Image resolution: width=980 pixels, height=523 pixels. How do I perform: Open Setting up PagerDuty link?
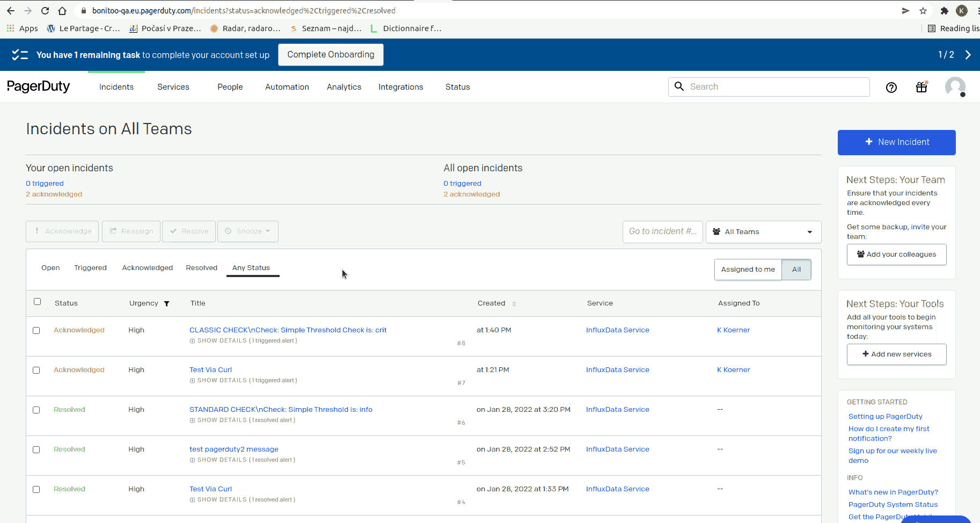886,417
